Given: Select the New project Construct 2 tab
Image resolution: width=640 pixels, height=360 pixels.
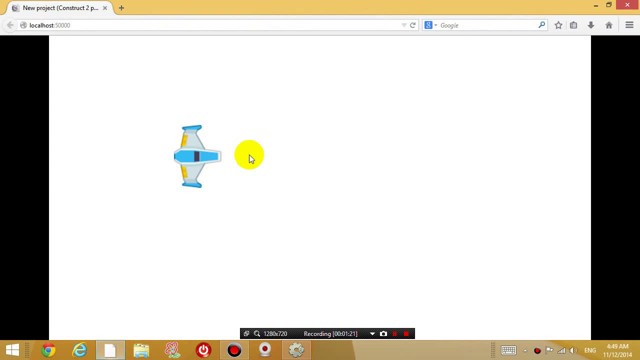Looking at the screenshot, I should coord(60,8).
